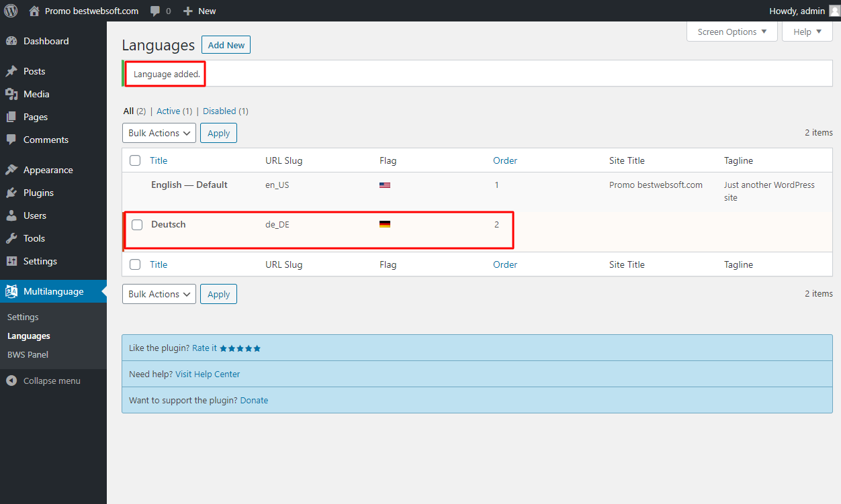Click the Multilanguage translate icon

coord(11,291)
